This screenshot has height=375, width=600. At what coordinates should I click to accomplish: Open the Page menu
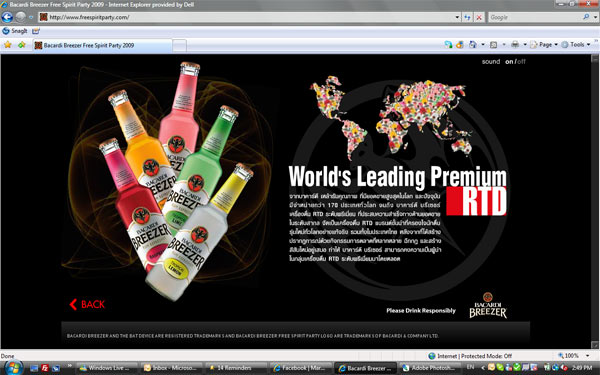(x=544, y=45)
